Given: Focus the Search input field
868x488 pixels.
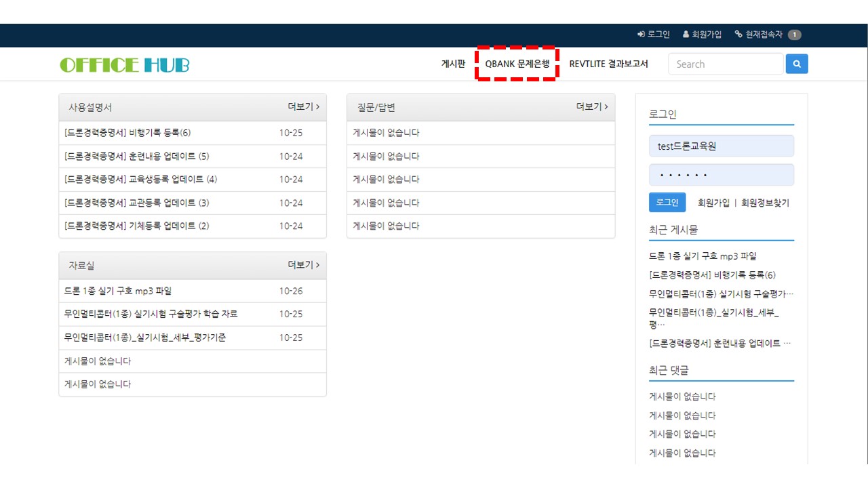Looking at the screenshot, I should click(x=726, y=64).
